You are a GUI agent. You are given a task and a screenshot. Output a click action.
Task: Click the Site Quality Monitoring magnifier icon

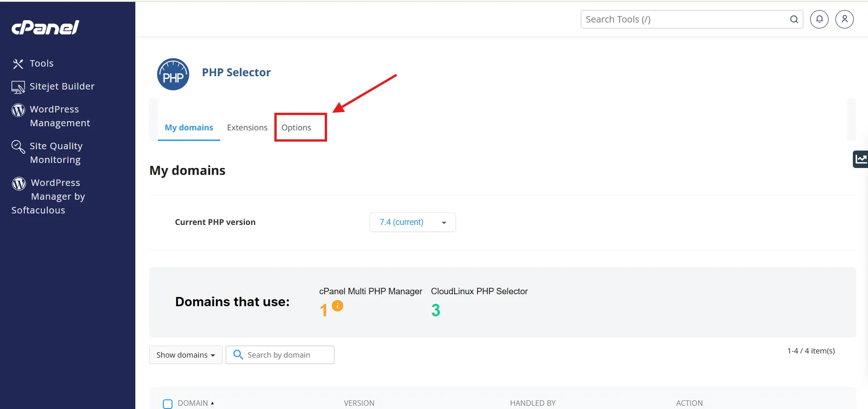tap(18, 147)
